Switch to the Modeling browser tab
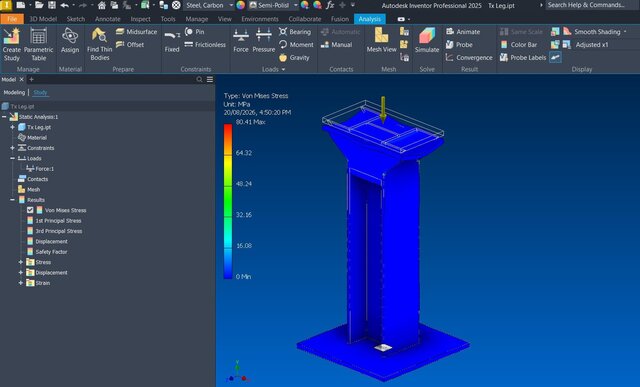 14,93
